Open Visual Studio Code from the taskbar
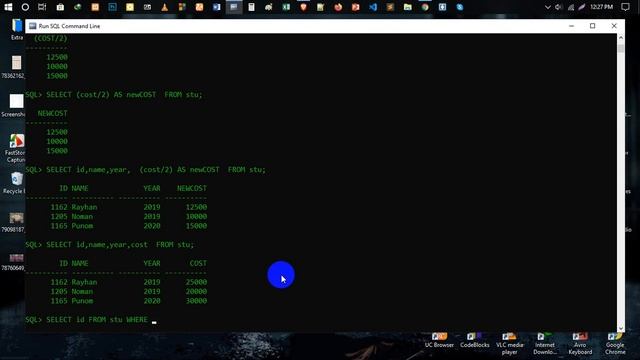The image size is (640, 360). (373, 7)
